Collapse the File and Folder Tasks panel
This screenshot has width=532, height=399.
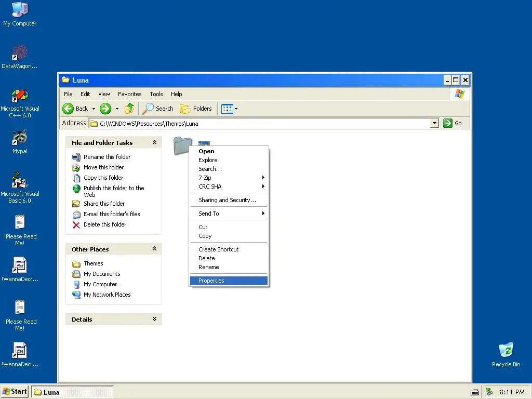pos(154,142)
